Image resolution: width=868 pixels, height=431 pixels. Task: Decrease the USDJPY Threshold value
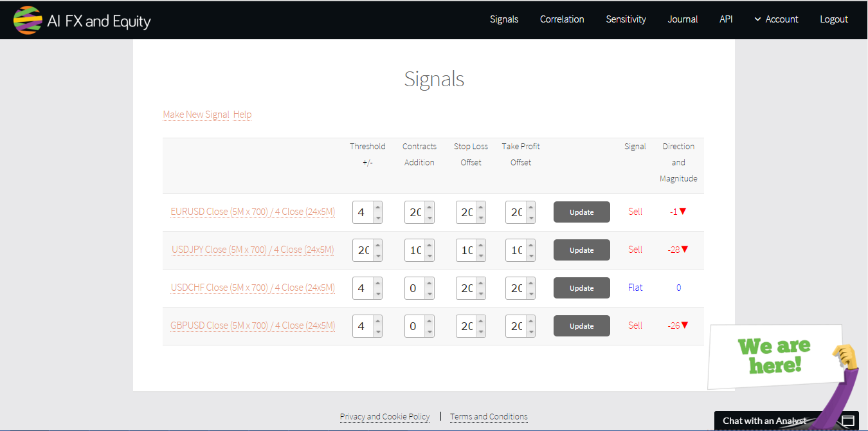(377, 256)
